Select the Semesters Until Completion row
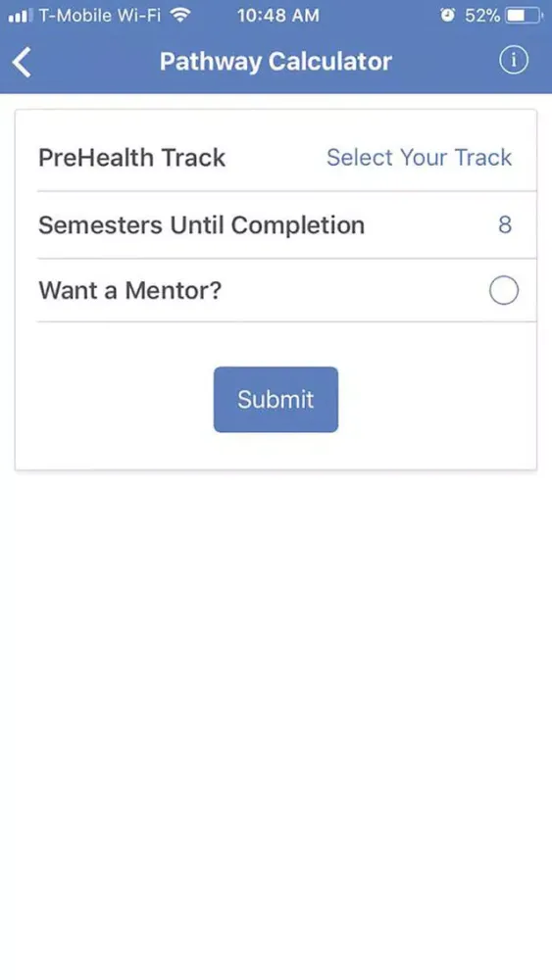The height and width of the screenshot is (980, 552). coord(276,225)
